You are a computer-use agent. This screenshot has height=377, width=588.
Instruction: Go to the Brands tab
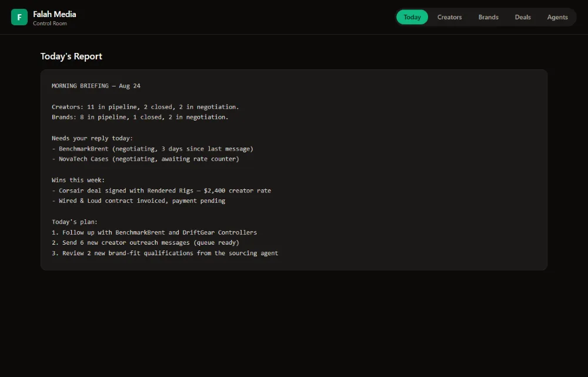(488, 17)
